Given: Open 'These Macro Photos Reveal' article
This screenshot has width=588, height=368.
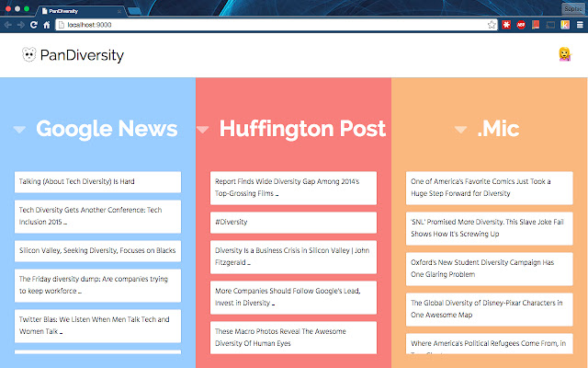Looking at the screenshot, I should pos(293,338).
